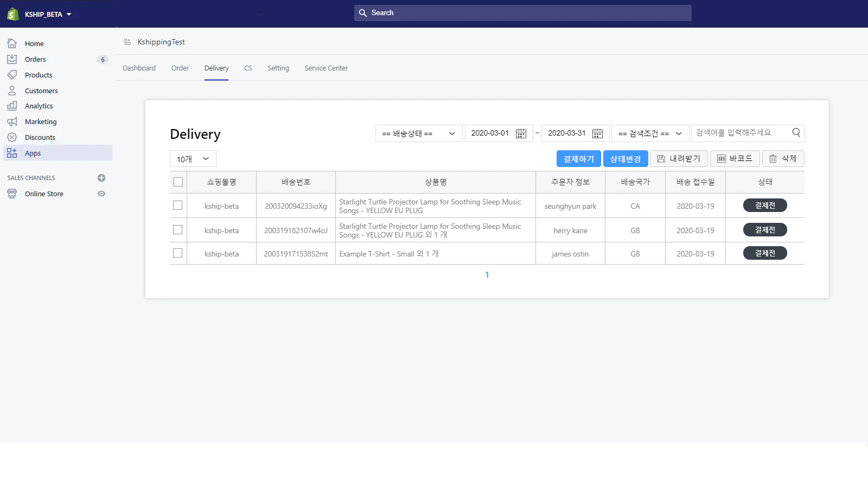Click the add sales channel plus icon
868x488 pixels.
[x=101, y=178]
